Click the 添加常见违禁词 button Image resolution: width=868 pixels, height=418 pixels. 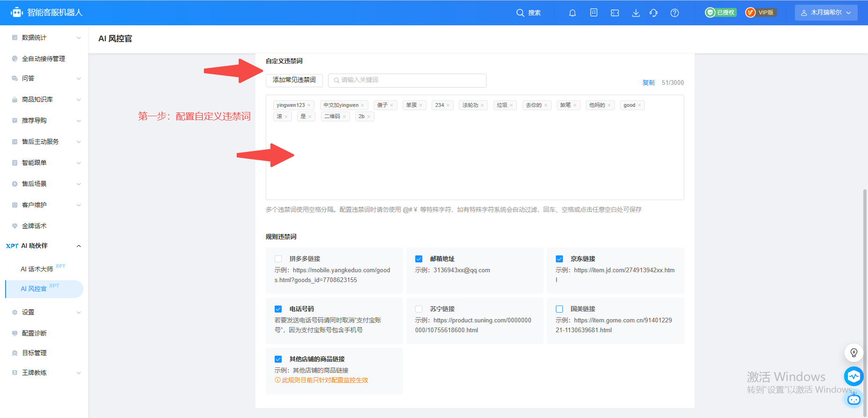294,80
